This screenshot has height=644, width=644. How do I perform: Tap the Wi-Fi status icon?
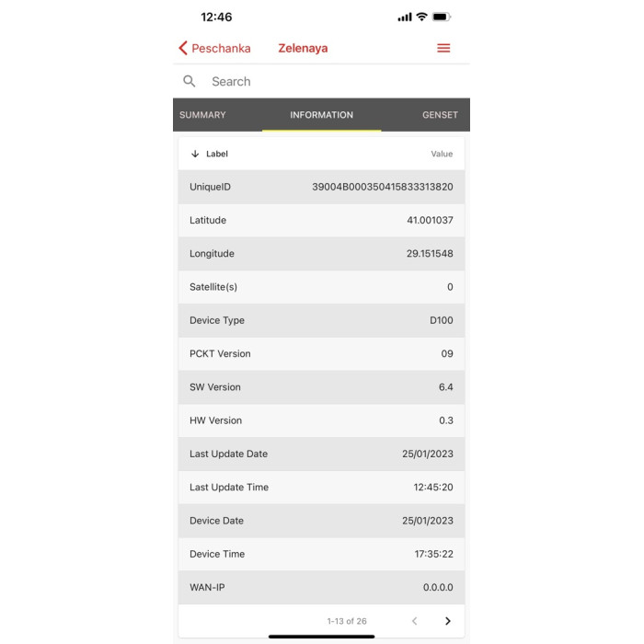point(421,17)
